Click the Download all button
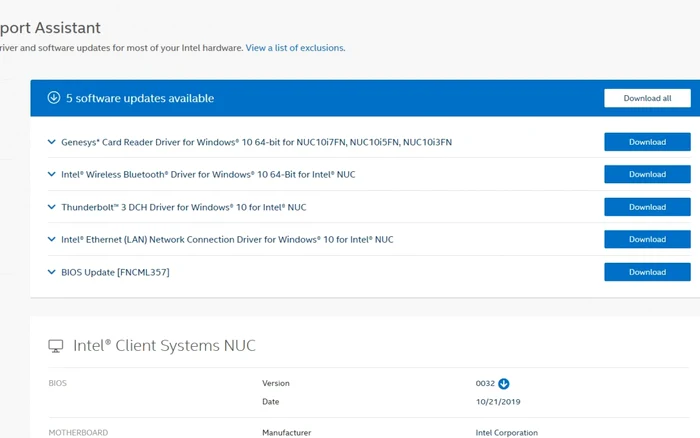Viewport: 700px width, 438px height. [647, 98]
